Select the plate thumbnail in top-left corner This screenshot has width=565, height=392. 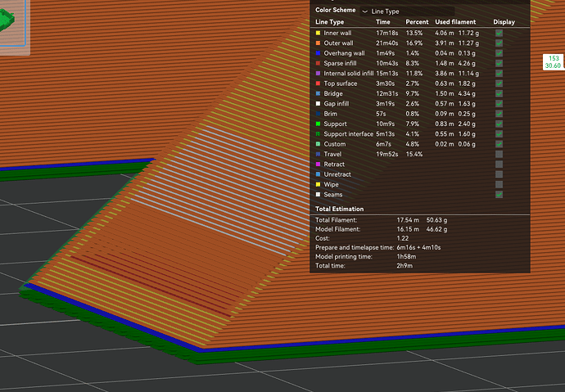[x=15, y=25]
